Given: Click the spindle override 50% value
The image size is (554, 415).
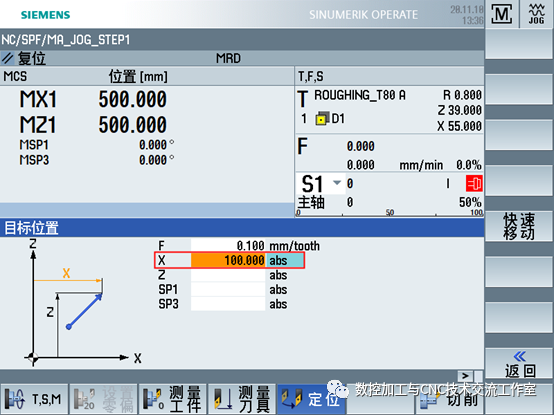Looking at the screenshot, I should click(x=470, y=202).
